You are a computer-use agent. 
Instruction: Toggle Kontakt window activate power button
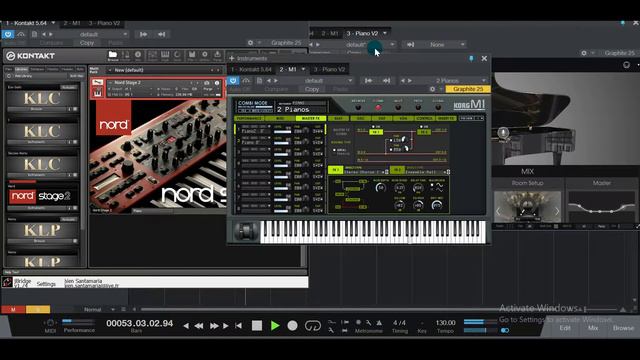point(8,34)
